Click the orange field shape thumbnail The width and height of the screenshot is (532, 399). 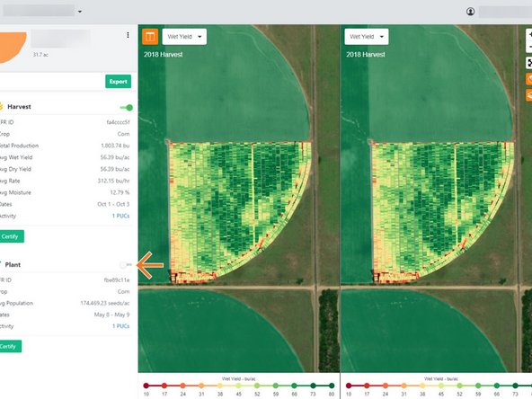[x=13, y=47]
